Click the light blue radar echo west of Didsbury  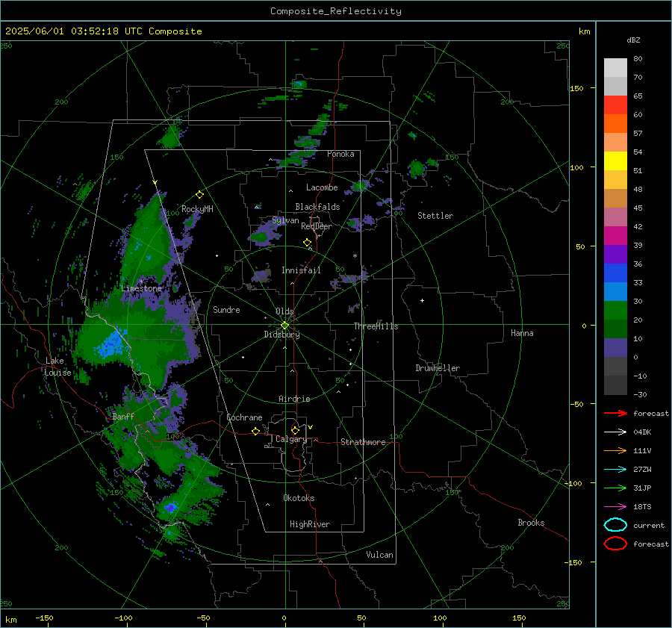tap(112, 343)
